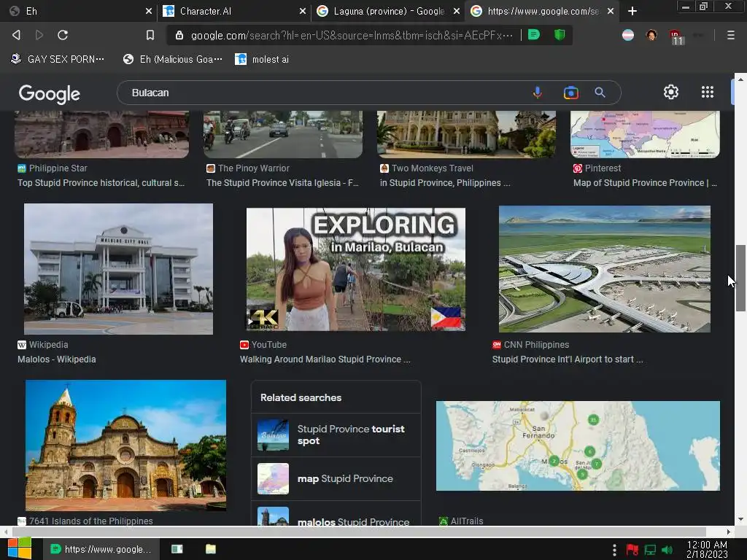Click '7641 Islands of the Philippines' source
The width and height of the screenshot is (747, 560).
click(90, 521)
